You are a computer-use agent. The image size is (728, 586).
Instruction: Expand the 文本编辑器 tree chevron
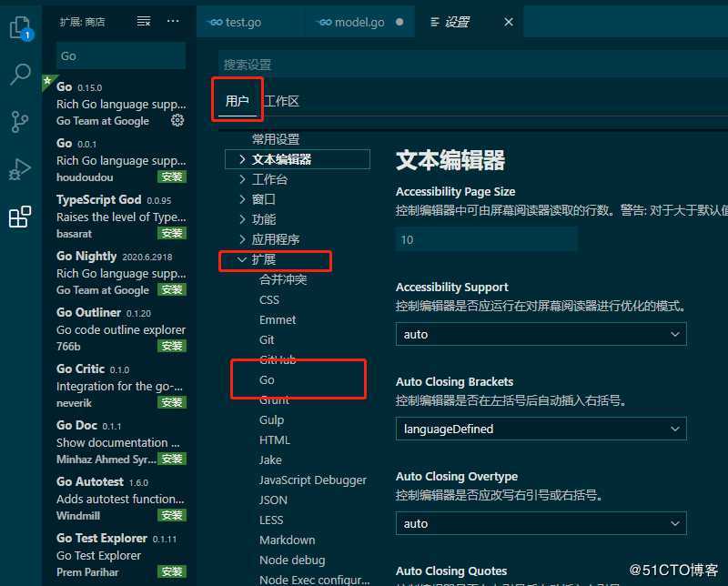(x=242, y=159)
